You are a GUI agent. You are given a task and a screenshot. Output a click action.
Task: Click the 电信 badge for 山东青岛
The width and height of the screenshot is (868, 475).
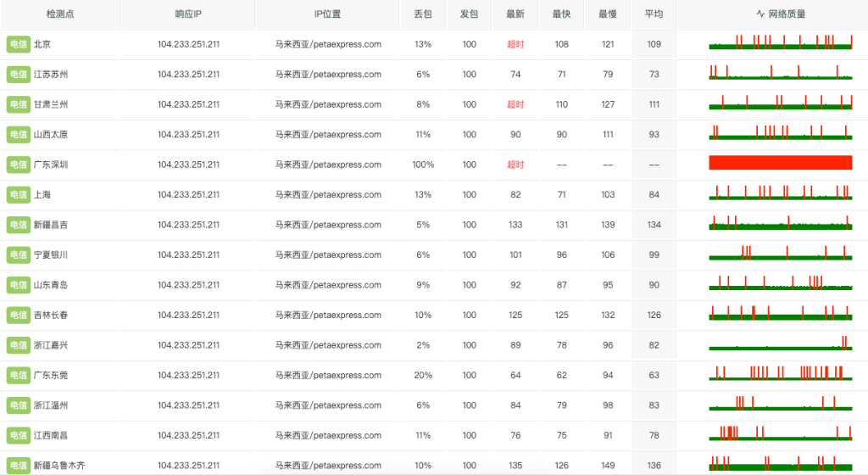pos(18,285)
